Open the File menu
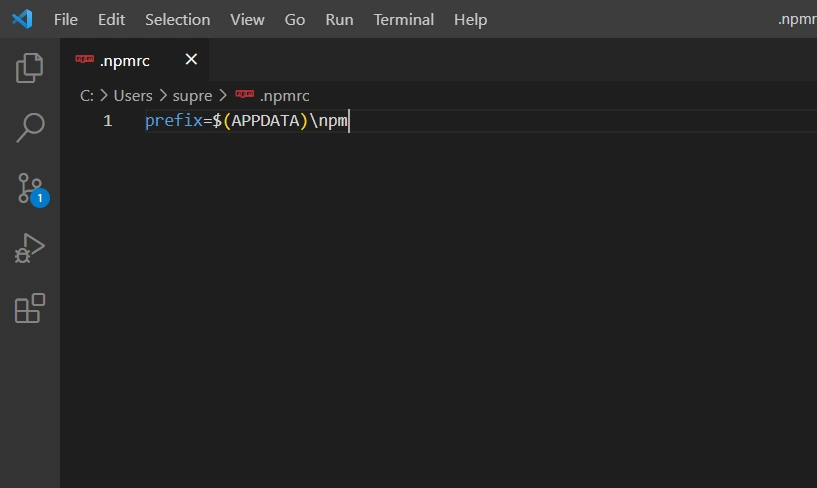The width and height of the screenshot is (817, 488). [65, 20]
